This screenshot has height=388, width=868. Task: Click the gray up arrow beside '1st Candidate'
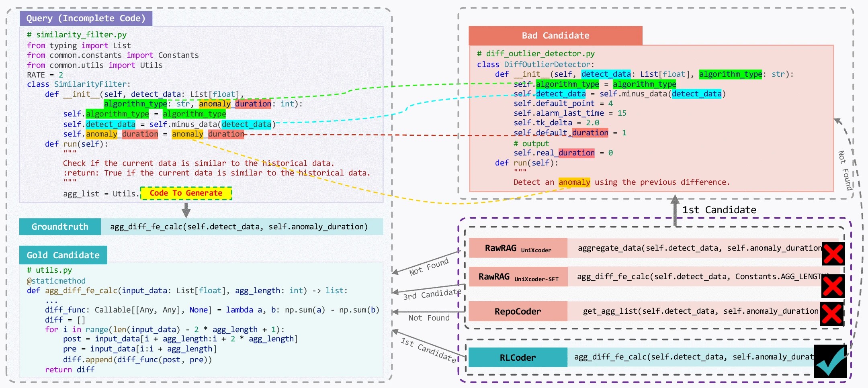675,210
